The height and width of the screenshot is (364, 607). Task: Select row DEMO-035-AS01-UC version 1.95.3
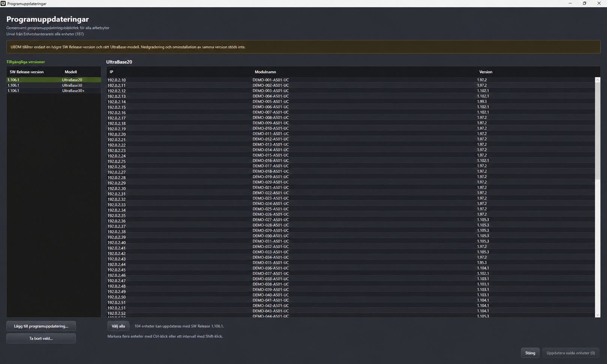tap(351, 262)
